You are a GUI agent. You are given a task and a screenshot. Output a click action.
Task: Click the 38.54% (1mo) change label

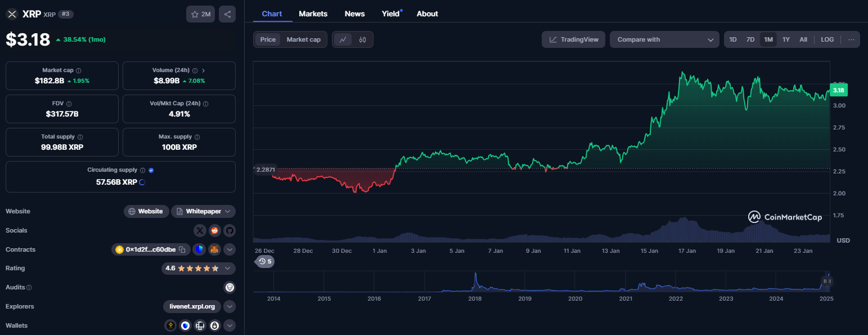pyautogui.click(x=80, y=39)
